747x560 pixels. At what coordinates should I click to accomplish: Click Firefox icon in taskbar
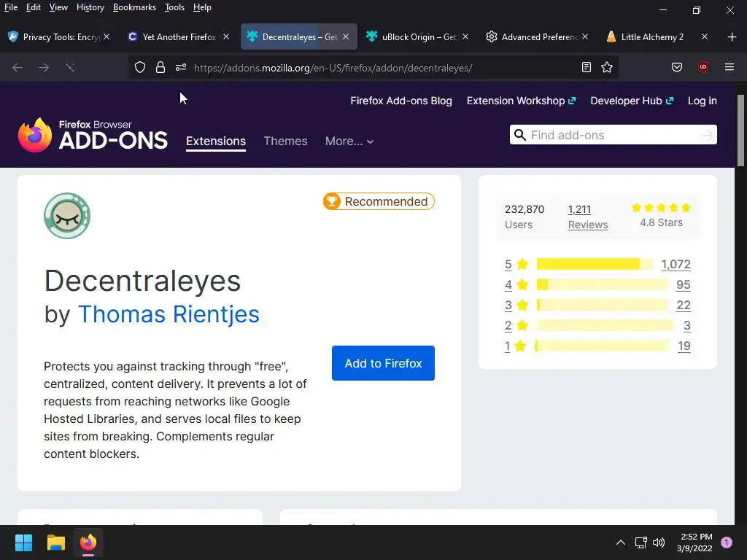pos(88,542)
